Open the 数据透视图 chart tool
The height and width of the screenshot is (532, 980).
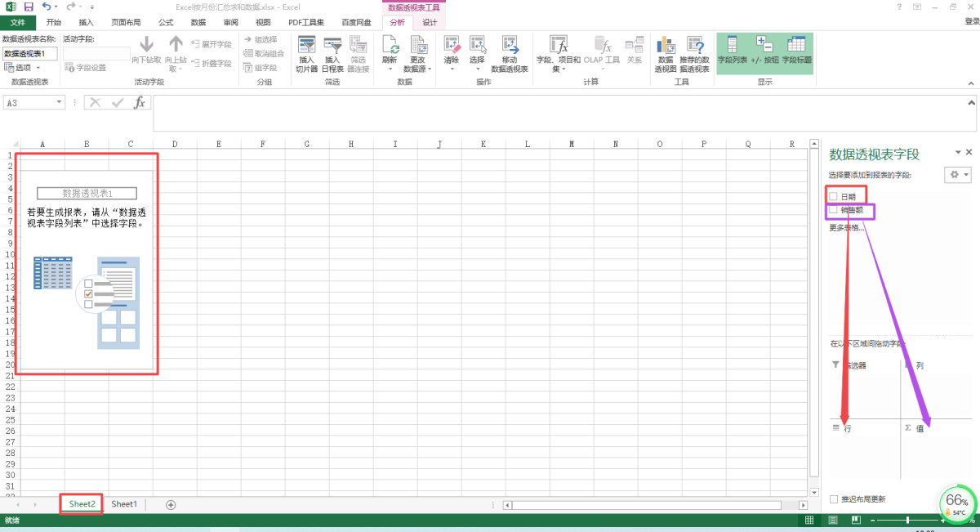click(666, 46)
